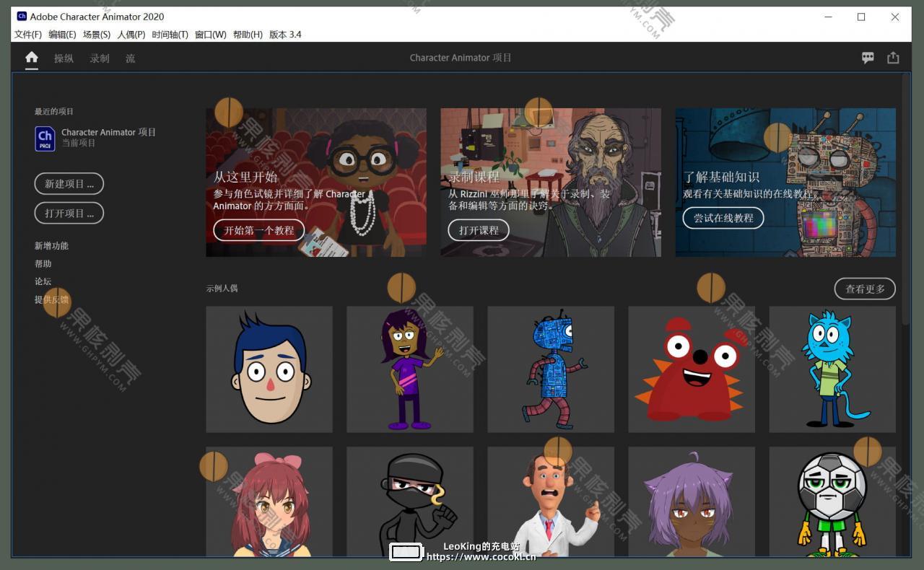Open the 论坛 link in sidebar
924x570 pixels.
coord(43,281)
